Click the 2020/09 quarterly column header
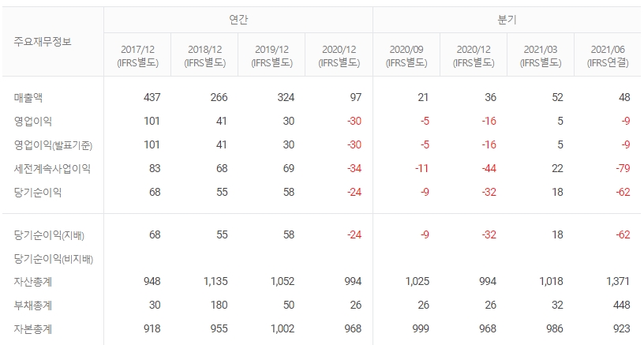The image size is (644, 345). [406, 55]
